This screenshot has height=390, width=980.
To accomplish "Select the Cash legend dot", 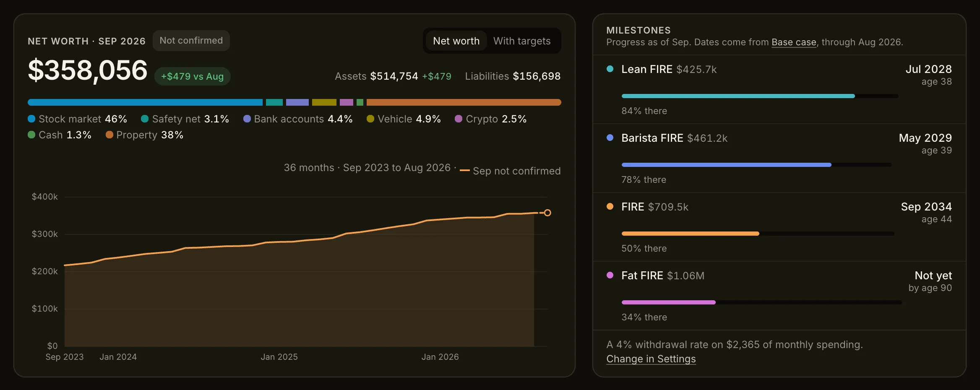I will point(31,135).
